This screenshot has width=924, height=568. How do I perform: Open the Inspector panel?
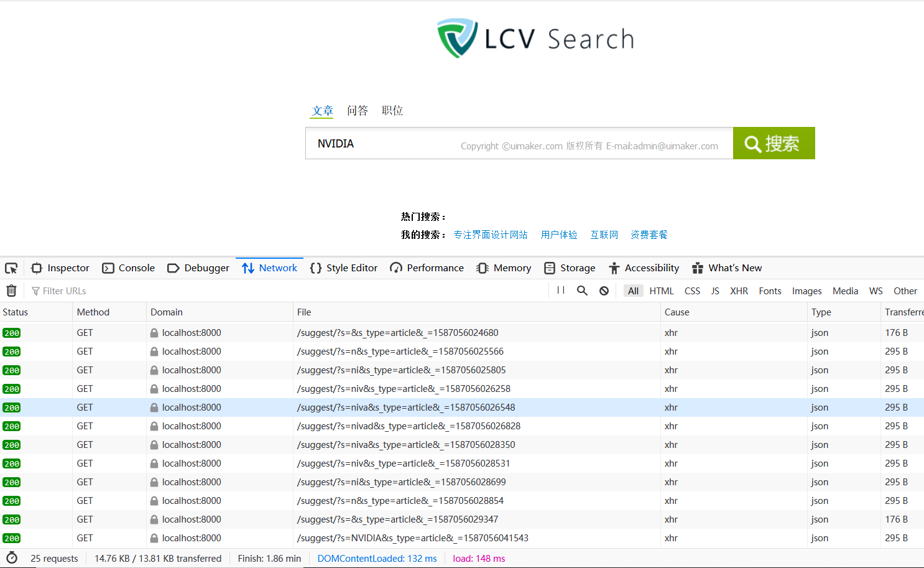(60, 268)
